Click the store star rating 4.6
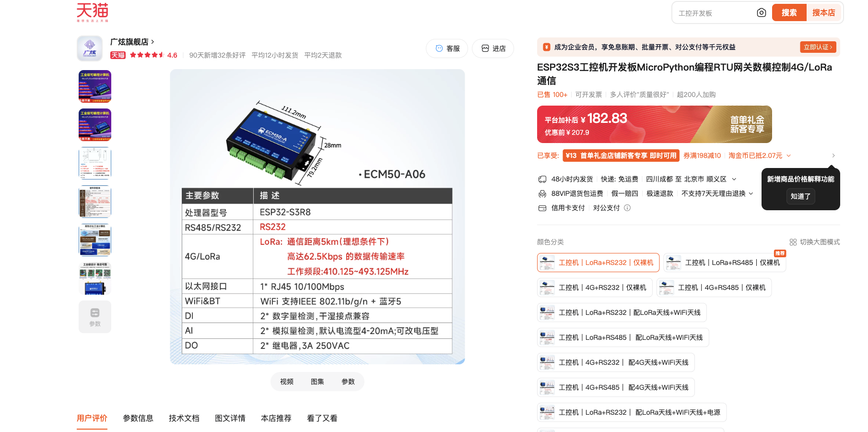The width and height of the screenshot is (868, 432). coord(153,55)
